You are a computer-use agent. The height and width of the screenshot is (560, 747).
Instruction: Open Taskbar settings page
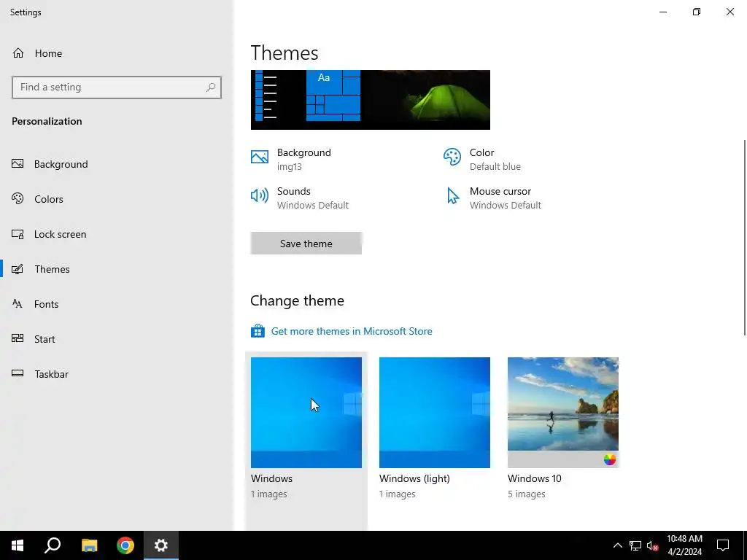117,374
